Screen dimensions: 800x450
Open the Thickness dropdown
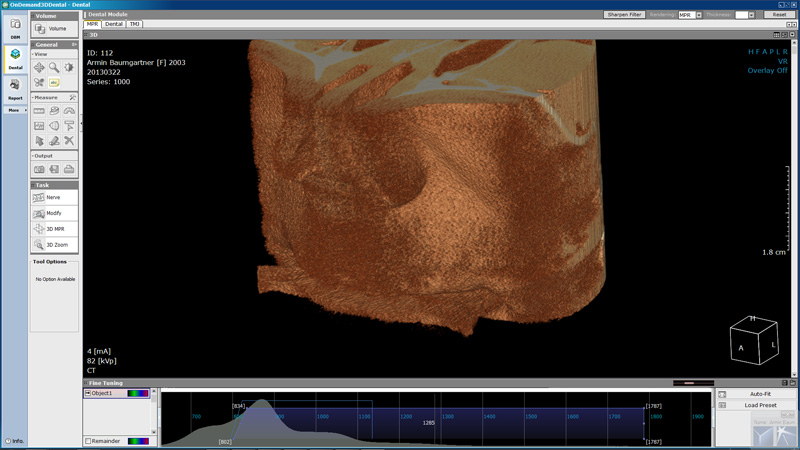745,15
